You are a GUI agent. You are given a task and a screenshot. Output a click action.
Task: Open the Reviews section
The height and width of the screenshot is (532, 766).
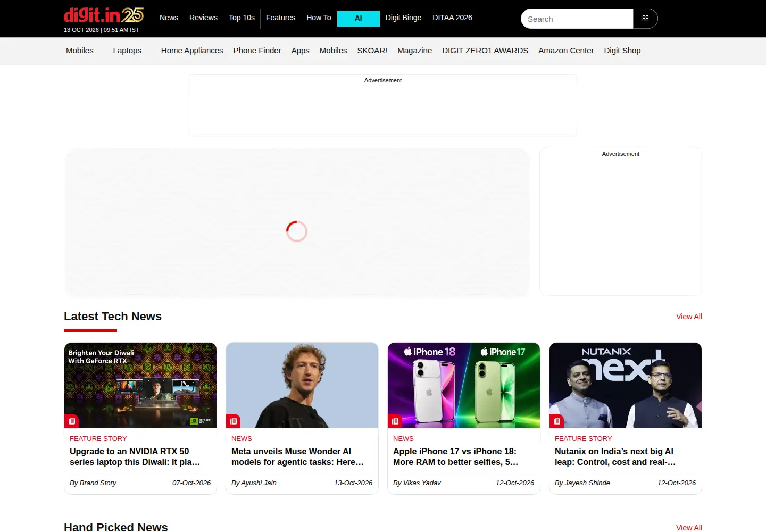click(x=203, y=18)
